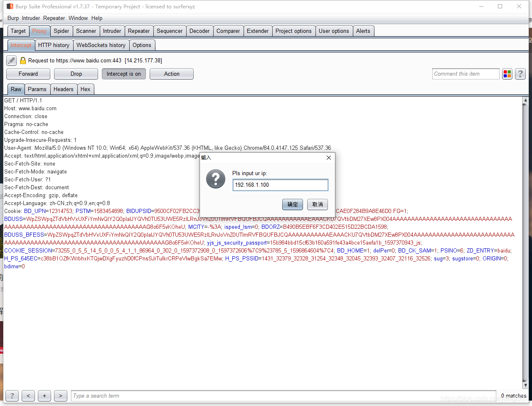This screenshot has height=406, width=532.
Task: Click the previous match arrow button
Action: 28,396
